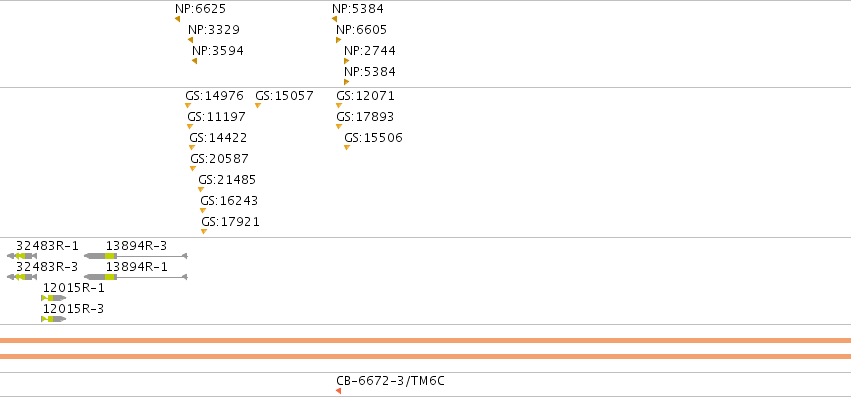Viewport: 851px width, 397px height.
Task: Click the triangle marker under NP:6625
Action: pyautogui.click(x=177, y=19)
